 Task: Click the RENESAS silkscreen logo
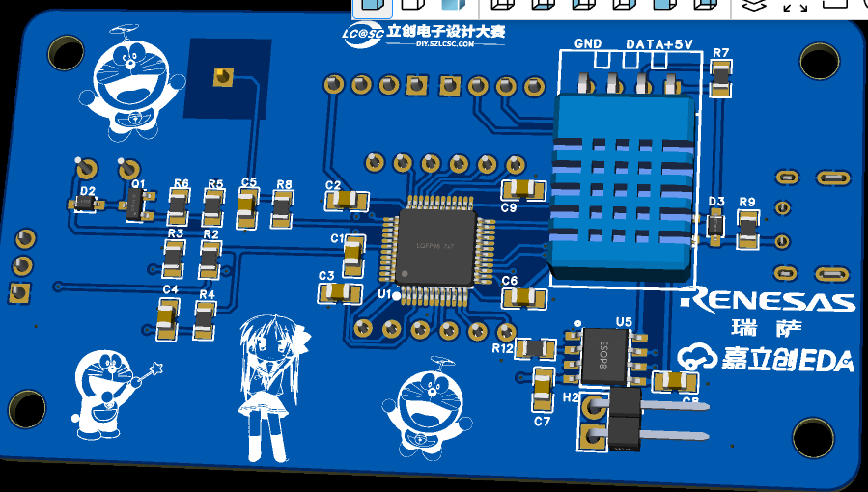(x=768, y=300)
